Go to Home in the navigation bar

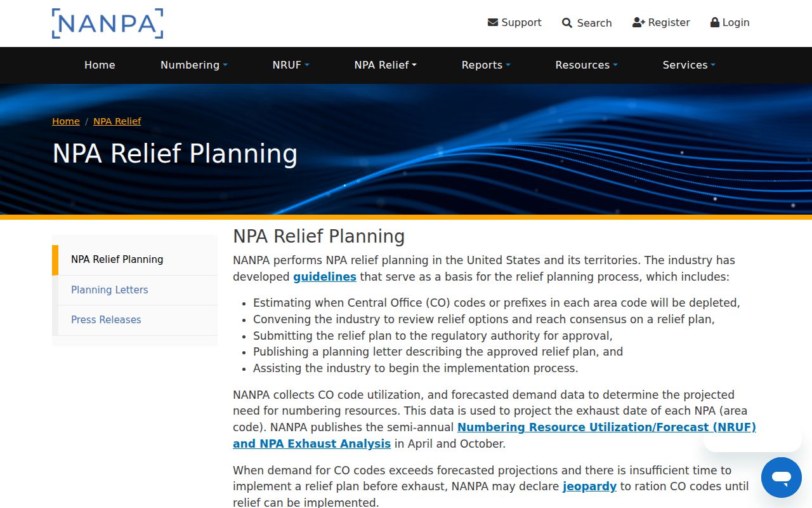click(100, 65)
